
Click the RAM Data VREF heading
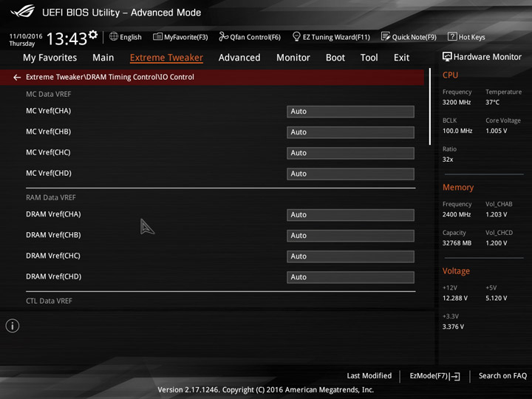(x=51, y=197)
